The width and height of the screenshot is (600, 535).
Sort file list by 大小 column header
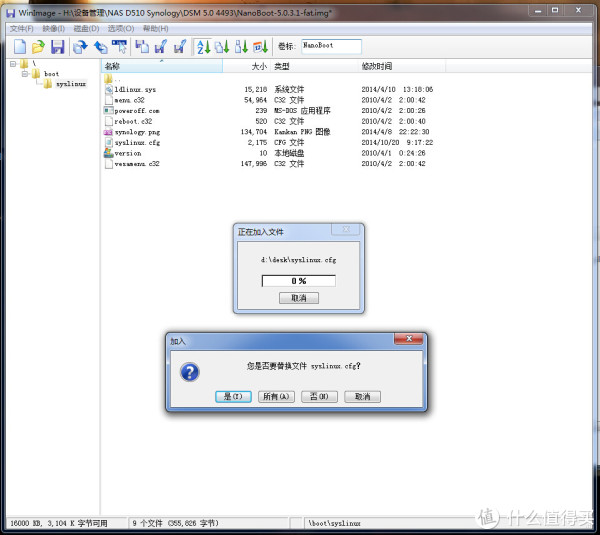[258, 66]
